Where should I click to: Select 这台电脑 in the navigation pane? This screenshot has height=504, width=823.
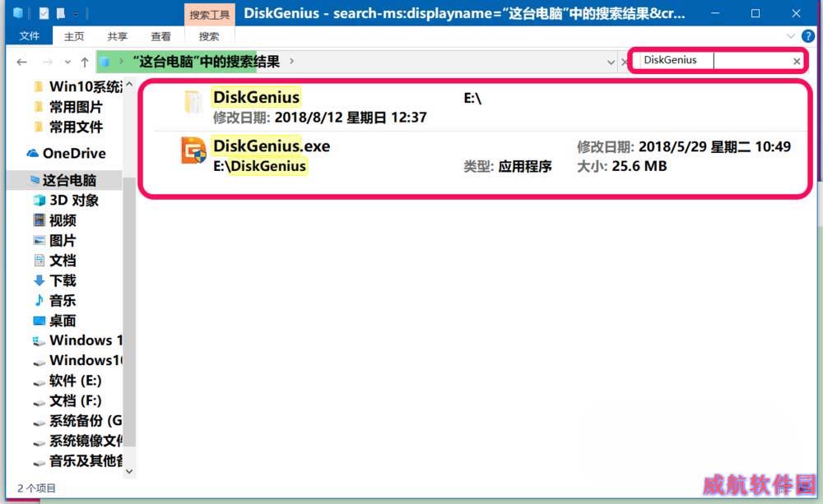[x=69, y=180]
